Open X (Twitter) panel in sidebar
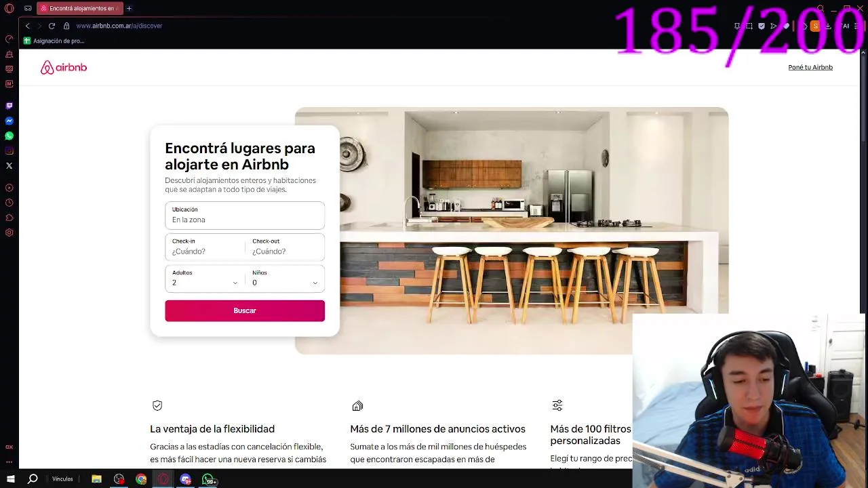The width and height of the screenshot is (868, 488). [x=9, y=165]
